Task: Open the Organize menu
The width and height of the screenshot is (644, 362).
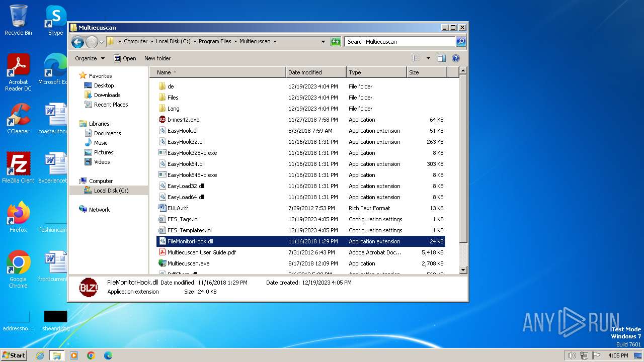Action: (90, 58)
